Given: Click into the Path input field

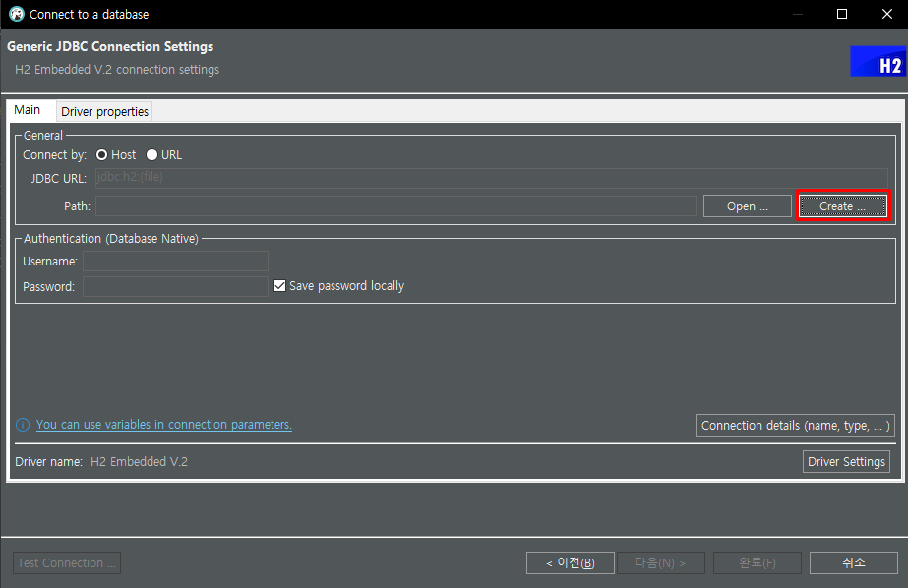Looking at the screenshot, I should [x=396, y=206].
